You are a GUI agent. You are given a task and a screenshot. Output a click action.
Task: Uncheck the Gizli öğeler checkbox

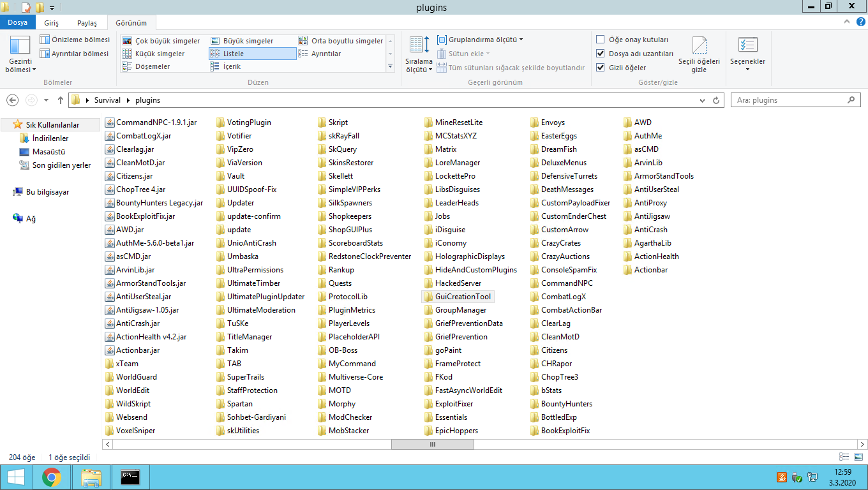pos(600,68)
